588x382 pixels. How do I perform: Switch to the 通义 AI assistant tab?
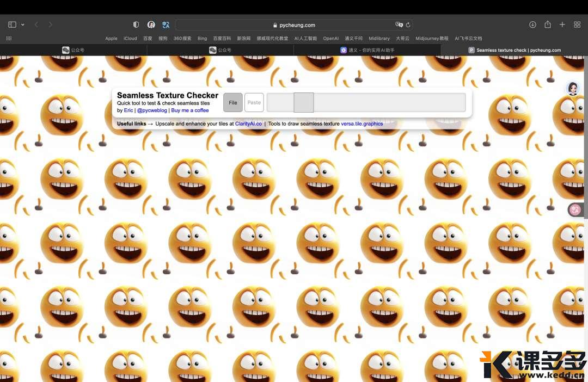click(x=367, y=50)
